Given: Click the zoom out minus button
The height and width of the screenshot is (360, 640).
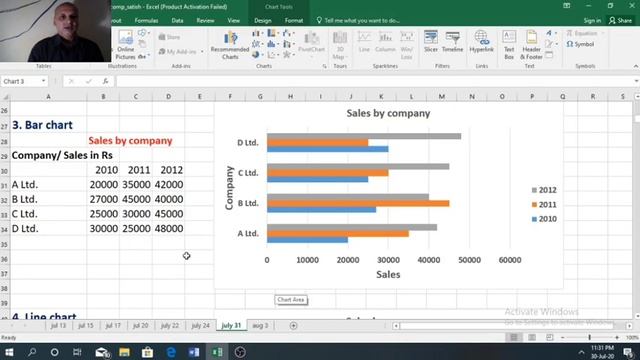Looking at the screenshot, I should pos(562,338).
